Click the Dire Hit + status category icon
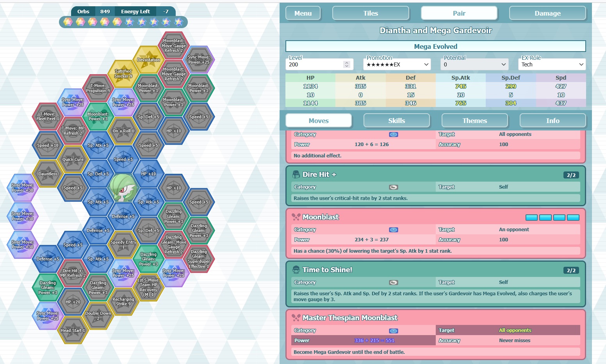Image resolution: width=606 pixels, height=364 pixels. coord(394,187)
